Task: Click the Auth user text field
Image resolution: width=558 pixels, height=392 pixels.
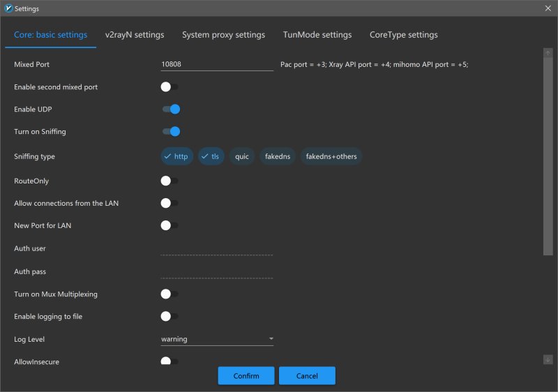Action: 217,248
